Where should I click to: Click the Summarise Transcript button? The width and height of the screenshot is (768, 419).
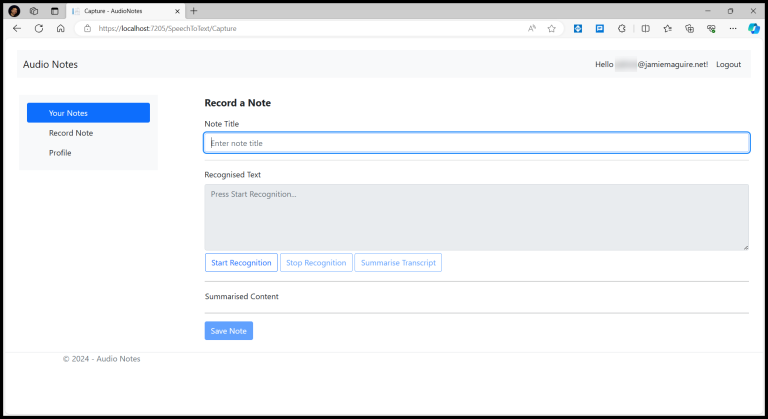click(398, 263)
